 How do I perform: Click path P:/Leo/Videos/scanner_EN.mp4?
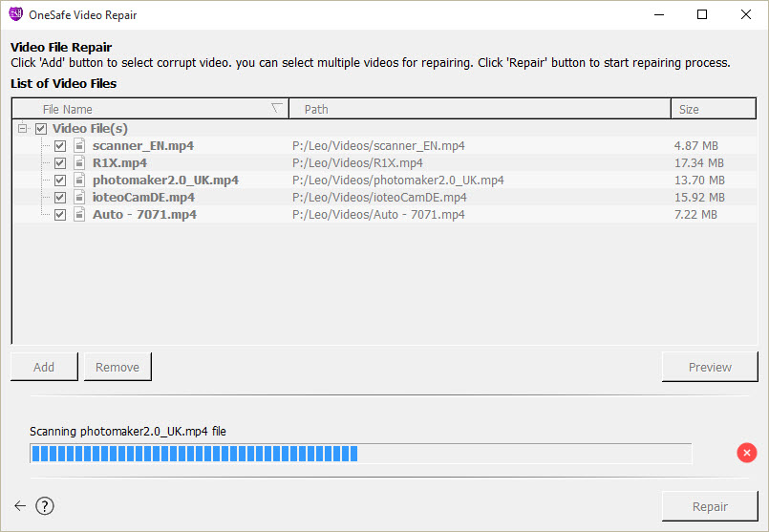378,145
